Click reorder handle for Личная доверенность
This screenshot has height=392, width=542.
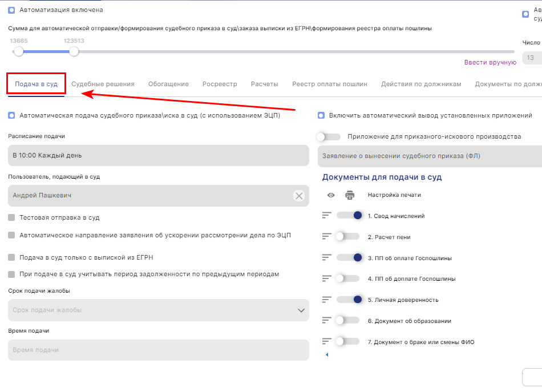[x=327, y=300]
